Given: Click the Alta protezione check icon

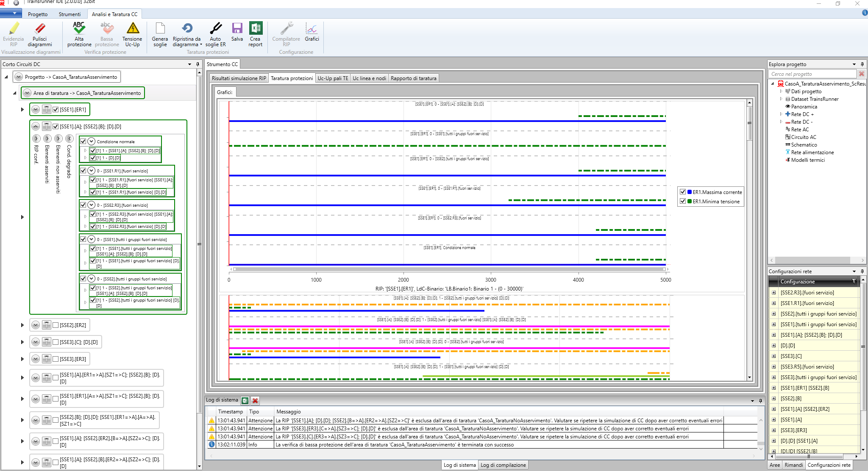Looking at the screenshot, I should [79, 29].
